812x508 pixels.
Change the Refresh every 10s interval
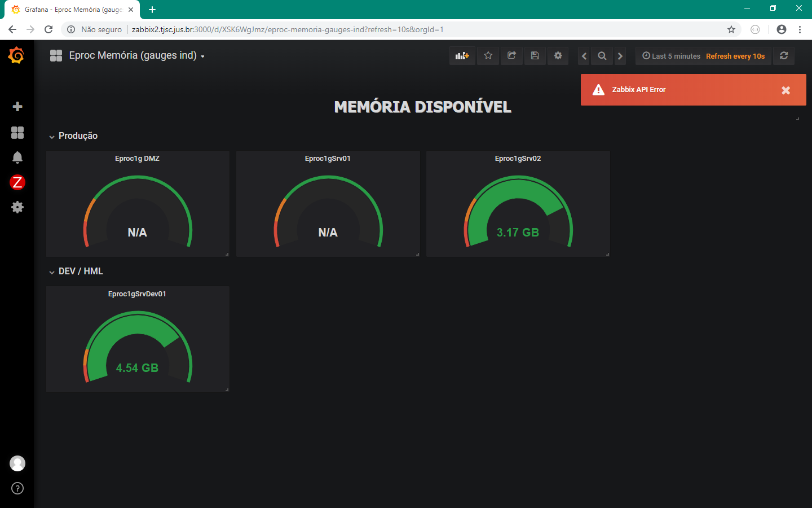(x=735, y=56)
